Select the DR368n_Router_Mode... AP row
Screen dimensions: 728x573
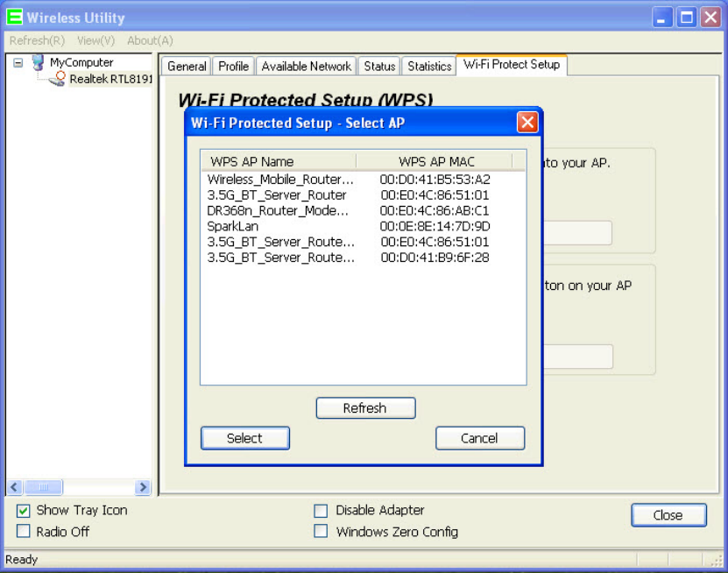click(x=363, y=211)
